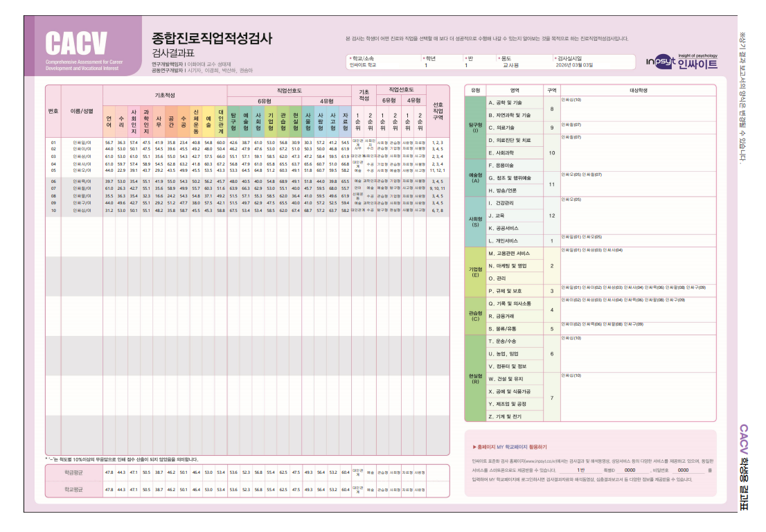Click the 사무 column header

(x=159, y=122)
